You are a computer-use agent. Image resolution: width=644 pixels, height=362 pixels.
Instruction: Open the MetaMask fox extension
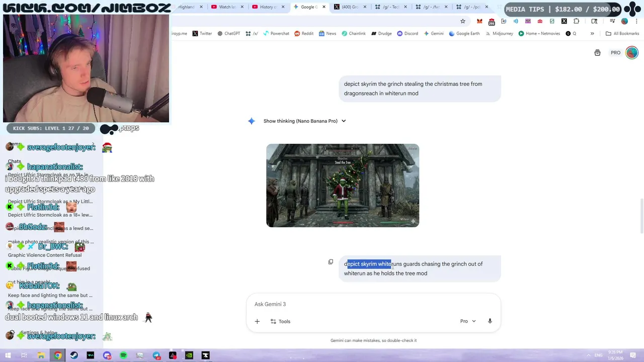pyautogui.click(x=479, y=21)
